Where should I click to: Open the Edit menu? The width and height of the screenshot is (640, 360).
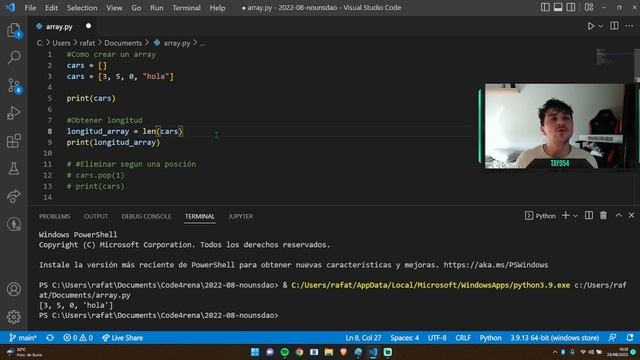51,8
